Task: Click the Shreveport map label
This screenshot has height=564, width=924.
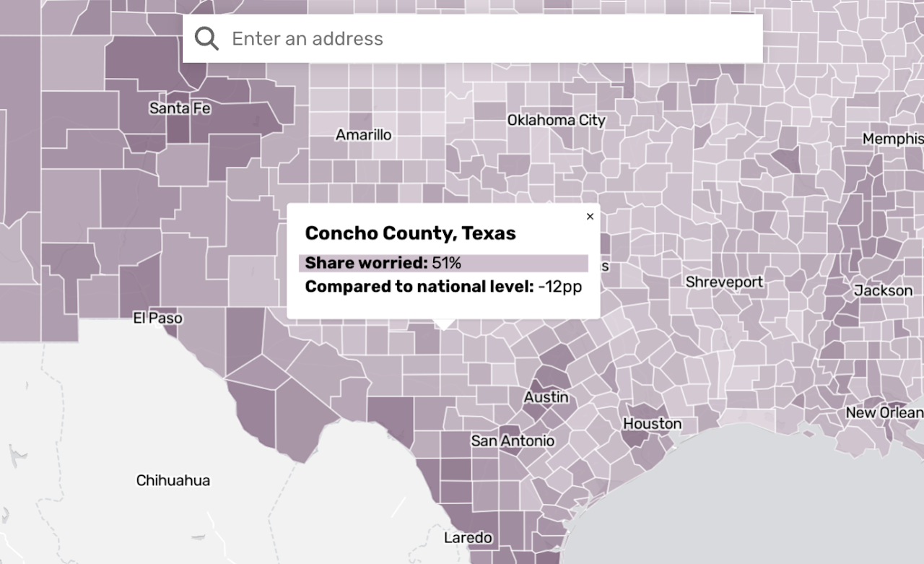Action: coord(724,282)
